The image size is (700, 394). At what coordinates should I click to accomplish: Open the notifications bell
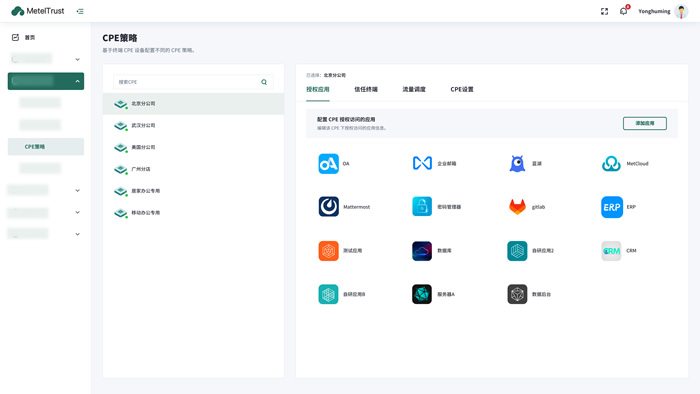coord(624,11)
